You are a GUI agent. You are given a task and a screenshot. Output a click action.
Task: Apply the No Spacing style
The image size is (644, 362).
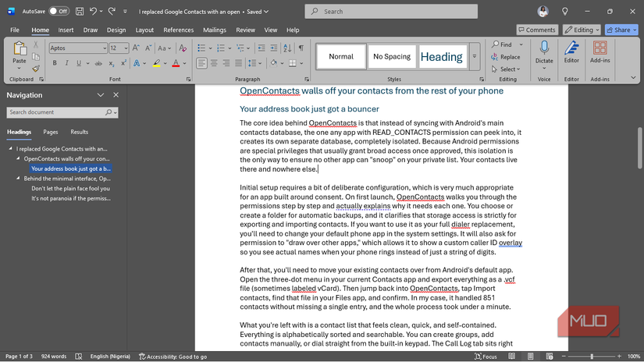(x=392, y=57)
